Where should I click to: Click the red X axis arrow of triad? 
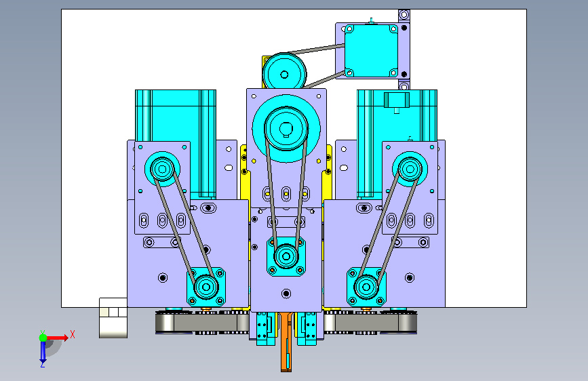(58, 338)
